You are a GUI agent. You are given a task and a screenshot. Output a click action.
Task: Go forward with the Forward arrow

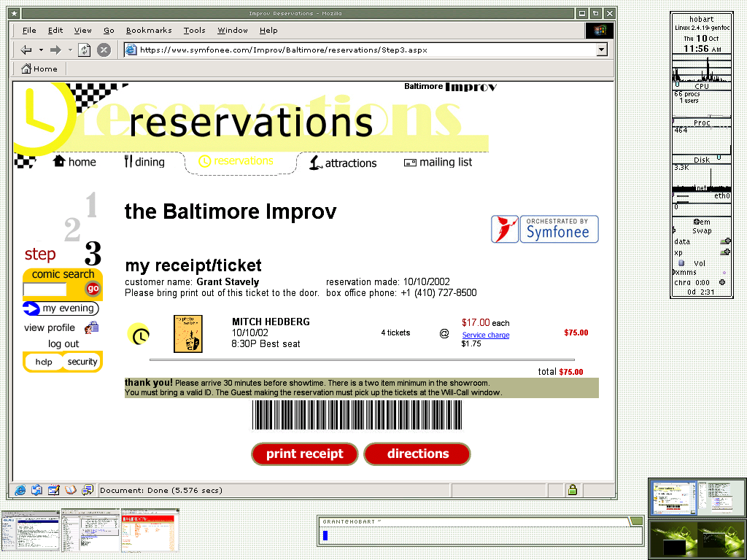tap(55, 50)
